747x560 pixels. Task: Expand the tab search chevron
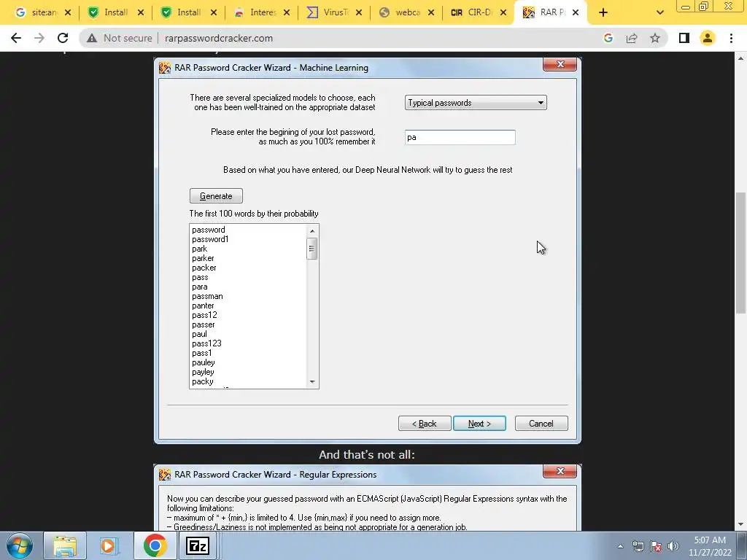(659, 12)
